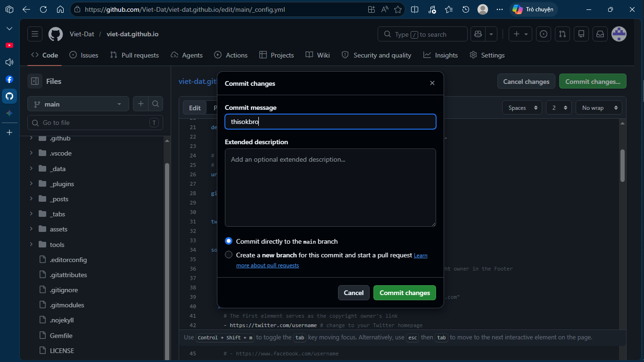Viewport: 644px width, 362px height.
Task: Close the Commit changes dialog
Action: 432,83
